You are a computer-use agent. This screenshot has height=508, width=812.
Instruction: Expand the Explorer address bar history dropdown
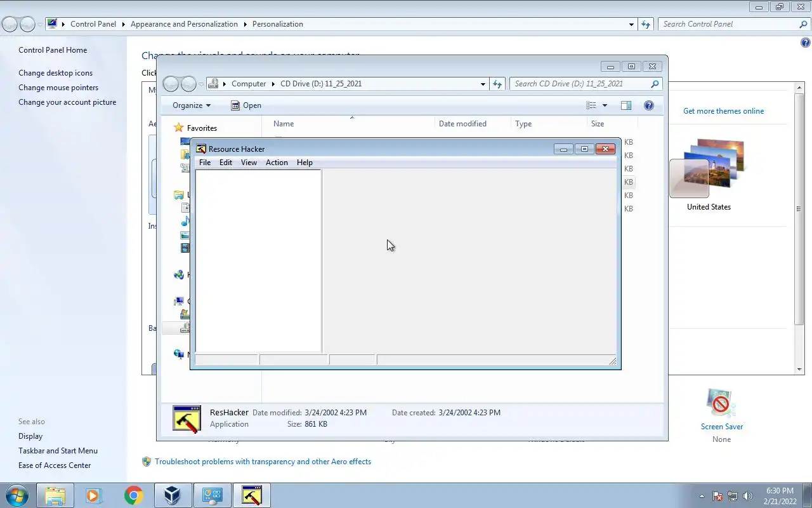tap(483, 84)
